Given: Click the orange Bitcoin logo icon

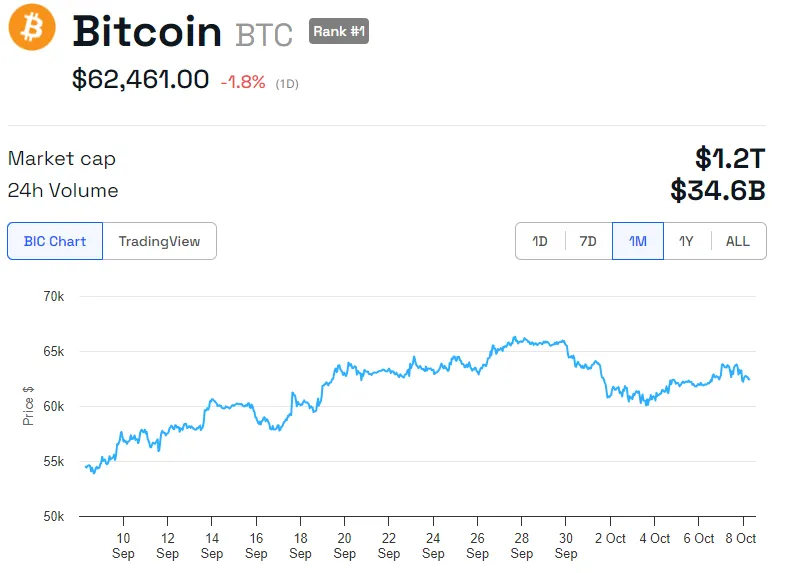Looking at the screenshot, I should pos(32,28).
